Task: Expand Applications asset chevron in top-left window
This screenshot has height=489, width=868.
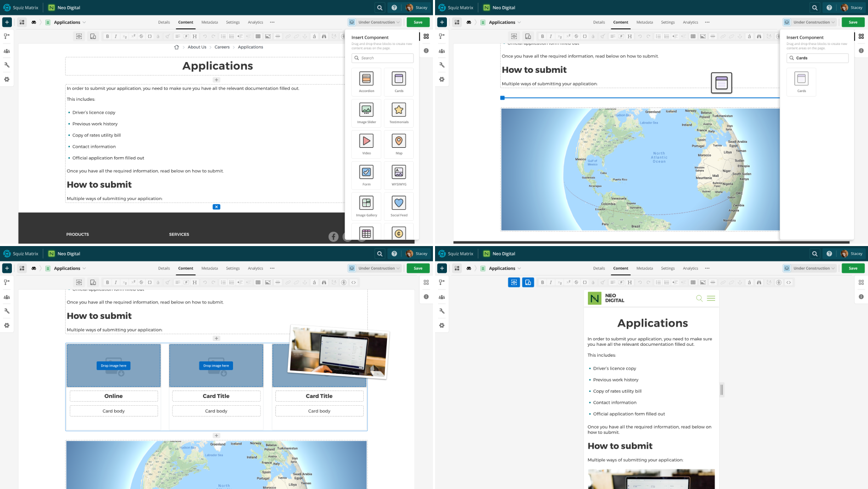Action: pyautogui.click(x=84, y=22)
